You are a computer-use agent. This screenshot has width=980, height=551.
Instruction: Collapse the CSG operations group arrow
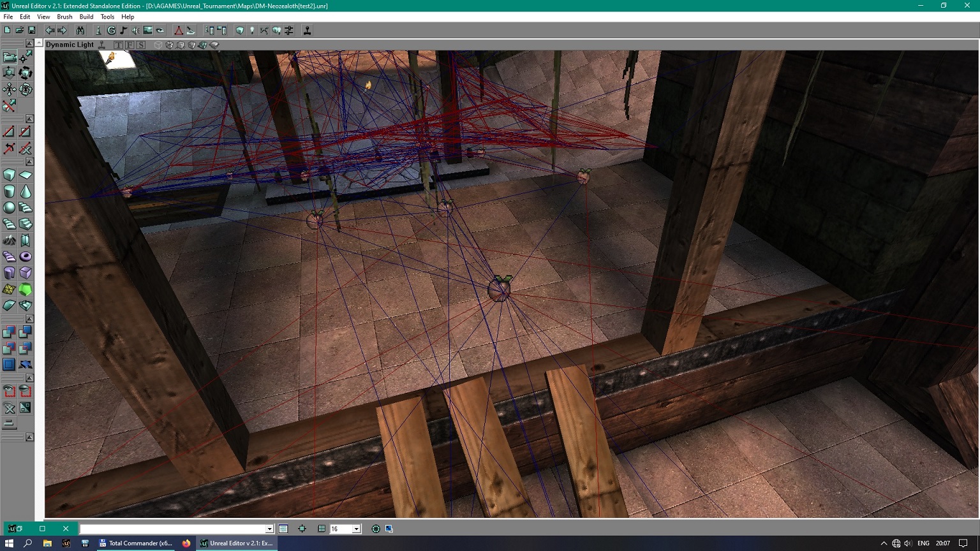(x=29, y=319)
